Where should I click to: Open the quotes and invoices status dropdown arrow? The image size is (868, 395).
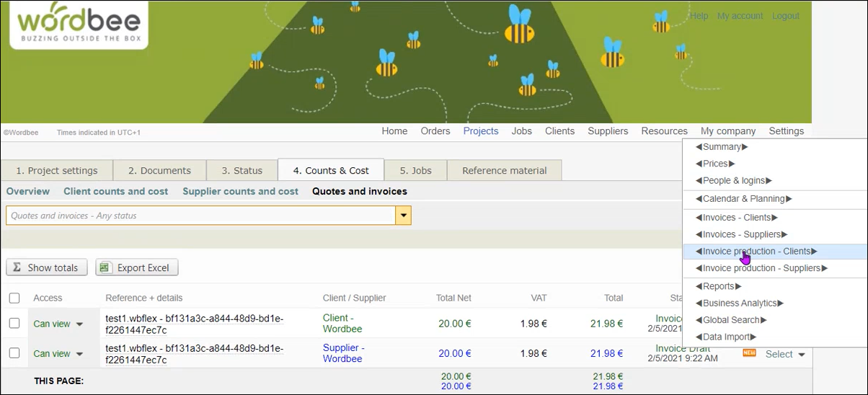click(404, 216)
